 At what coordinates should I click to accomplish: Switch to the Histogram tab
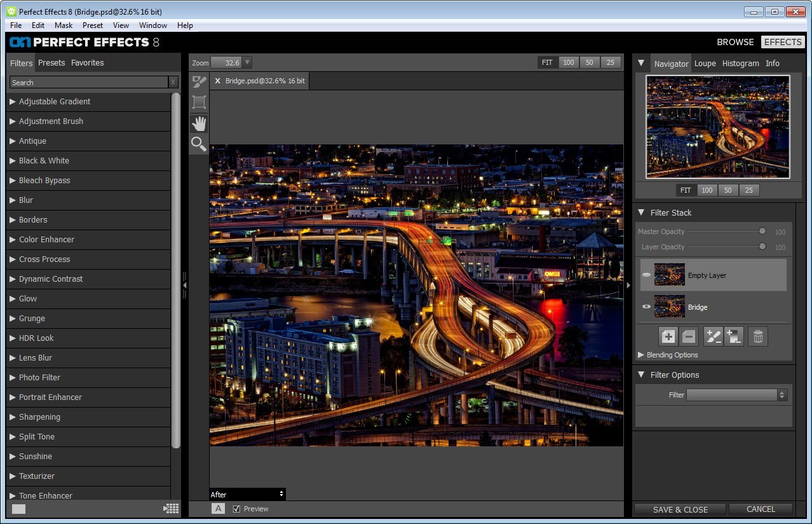pos(740,64)
